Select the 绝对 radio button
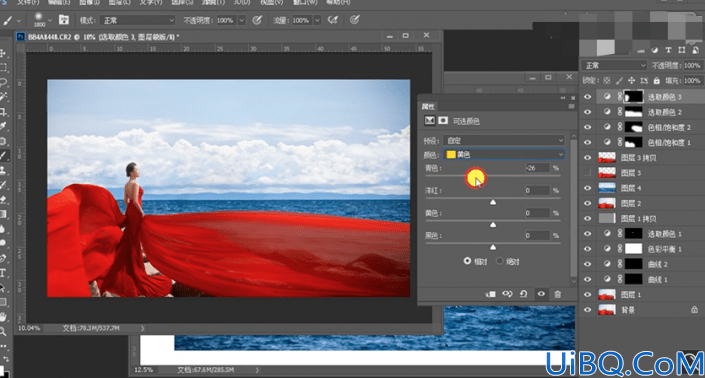The height and width of the screenshot is (378, 705). click(500, 261)
